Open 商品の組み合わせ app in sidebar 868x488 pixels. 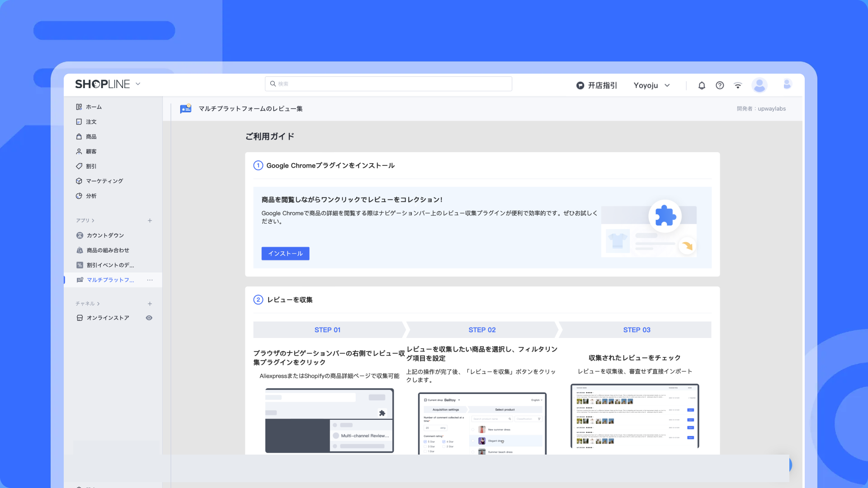pyautogui.click(x=108, y=250)
